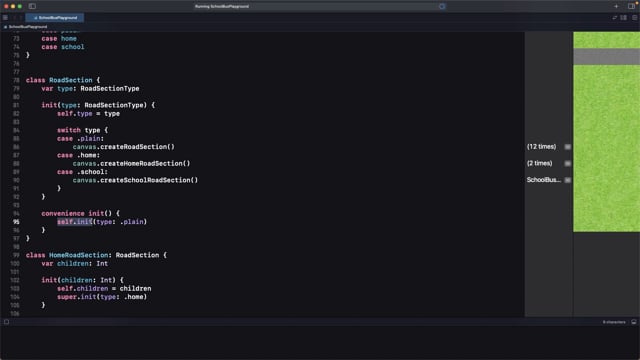This screenshot has width=640, height=360.
Task: Click the characters count in the bottom bar
Action: (x=614, y=322)
